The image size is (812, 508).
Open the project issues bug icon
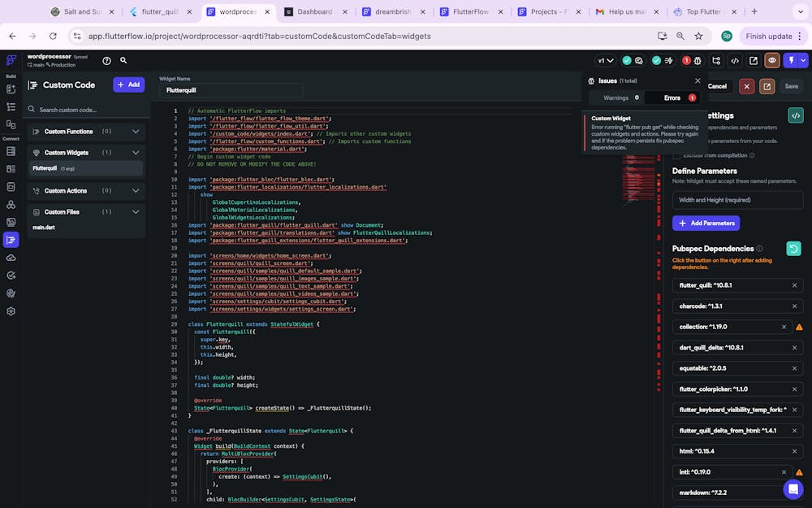[x=698, y=61]
